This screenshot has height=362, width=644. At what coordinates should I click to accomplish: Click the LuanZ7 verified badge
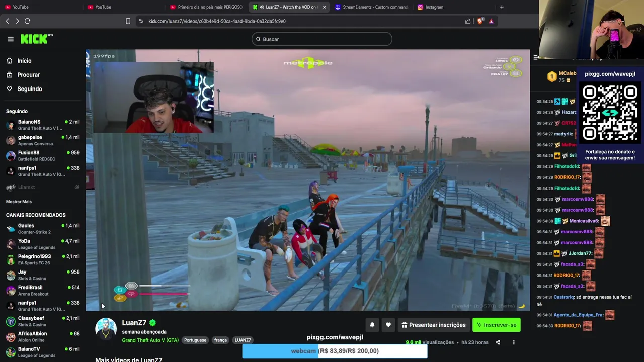[152, 323]
